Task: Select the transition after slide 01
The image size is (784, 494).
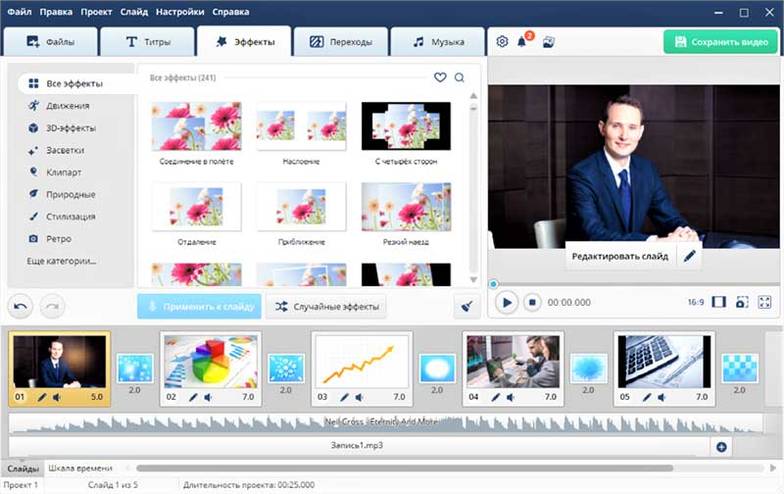Action: pyautogui.click(x=135, y=368)
